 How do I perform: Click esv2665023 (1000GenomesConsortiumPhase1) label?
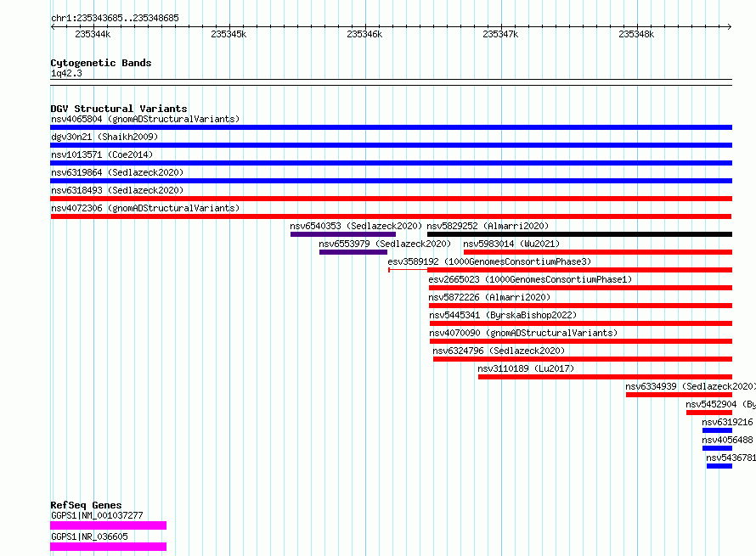(530, 279)
